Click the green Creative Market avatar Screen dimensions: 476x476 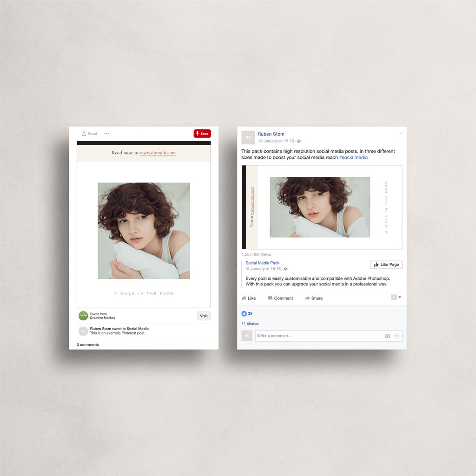[x=83, y=316]
